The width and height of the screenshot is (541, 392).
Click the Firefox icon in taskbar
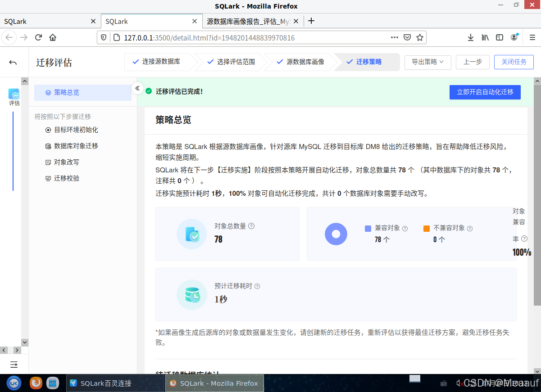point(36,383)
